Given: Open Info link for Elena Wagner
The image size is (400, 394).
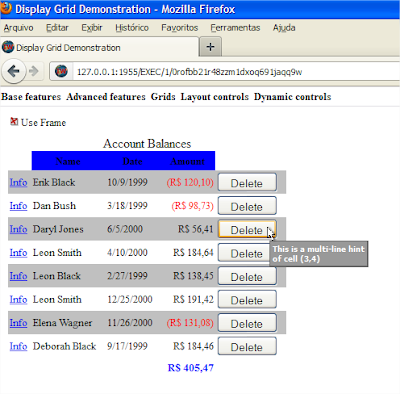Looking at the screenshot, I should (18, 323).
